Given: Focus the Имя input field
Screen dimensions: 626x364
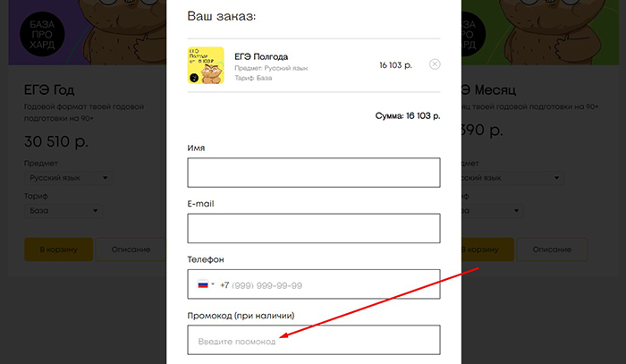Looking at the screenshot, I should tap(314, 173).
